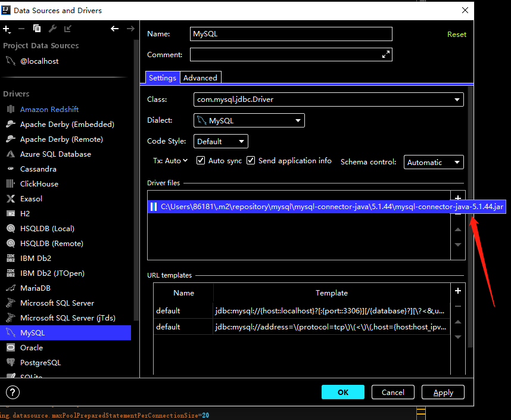This screenshot has height=420, width=511.
Task: Click the driver list vertical scrollbar
Action: click(x=136, y=180)
